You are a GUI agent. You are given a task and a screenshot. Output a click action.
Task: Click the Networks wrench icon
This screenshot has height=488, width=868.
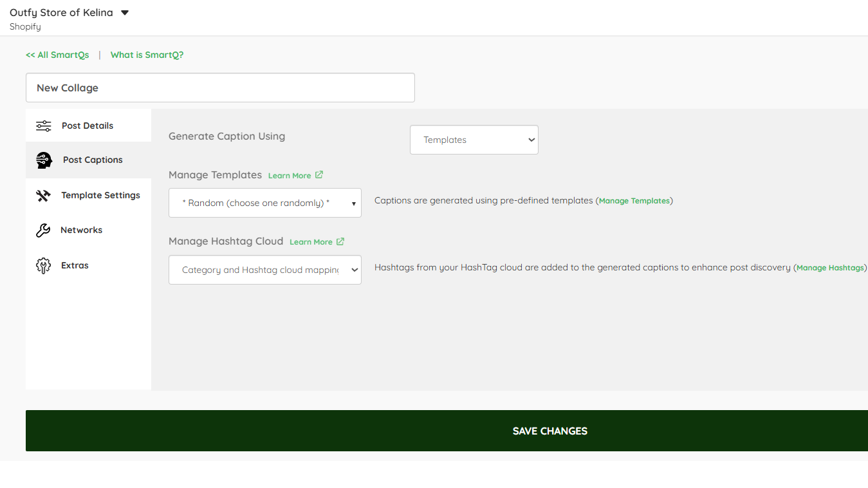(43, 230)
